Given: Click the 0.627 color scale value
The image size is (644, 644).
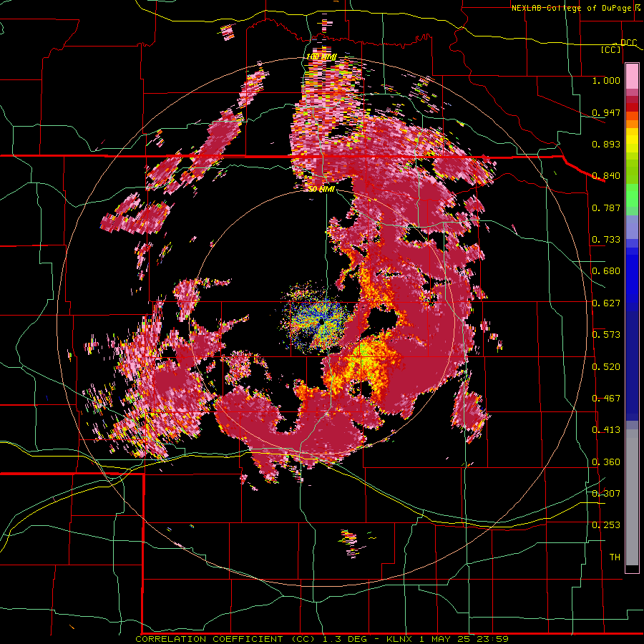Looking at the screenshot, I should pos(606,303).
